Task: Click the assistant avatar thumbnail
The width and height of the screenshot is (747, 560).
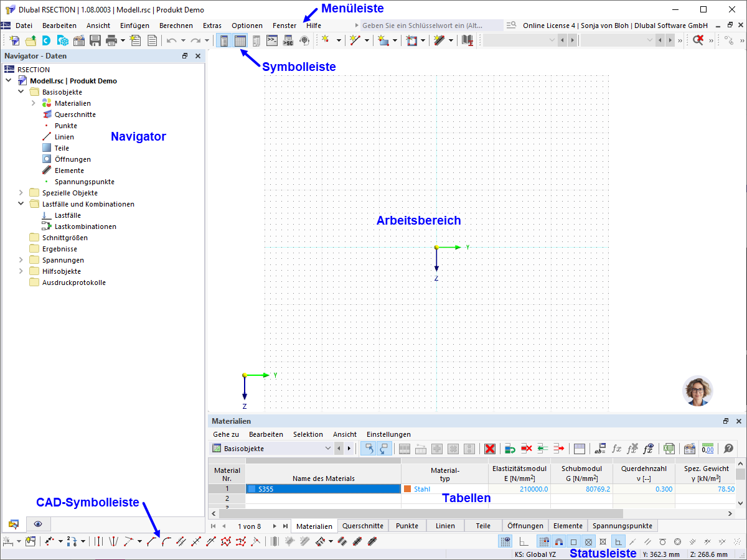Action: click(698, 391)
